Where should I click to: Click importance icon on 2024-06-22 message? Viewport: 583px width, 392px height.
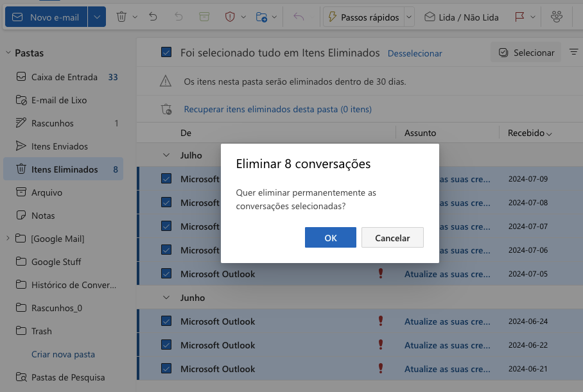(381, 345)
